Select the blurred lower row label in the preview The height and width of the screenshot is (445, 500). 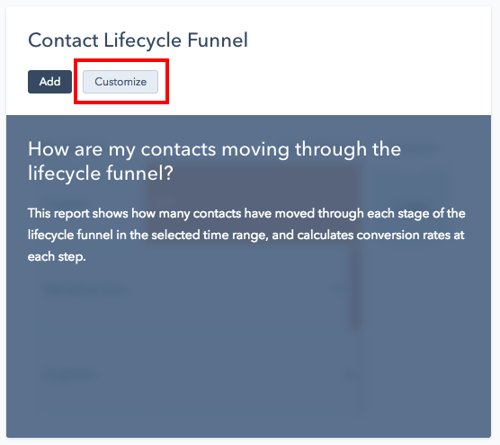pos(70,375)
